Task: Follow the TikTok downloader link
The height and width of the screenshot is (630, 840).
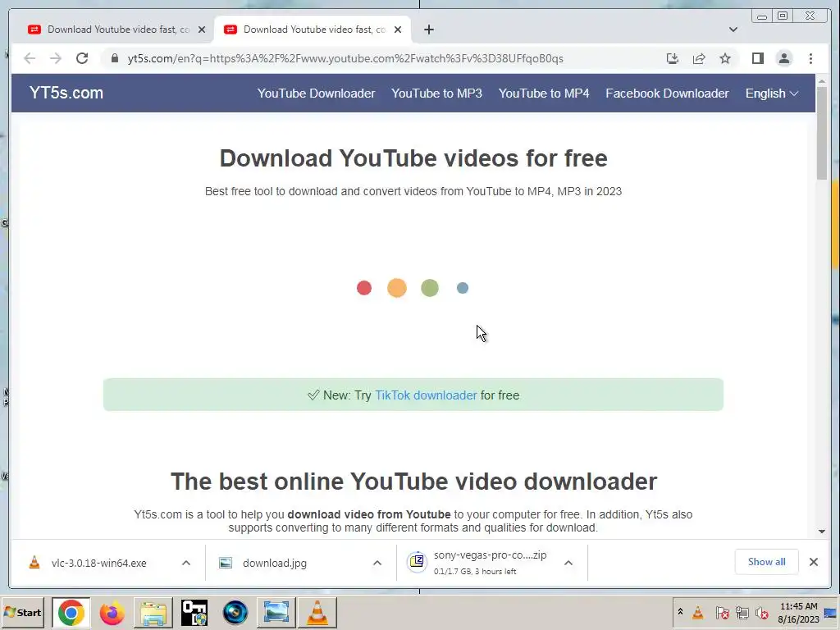Action: pos(426,395)
